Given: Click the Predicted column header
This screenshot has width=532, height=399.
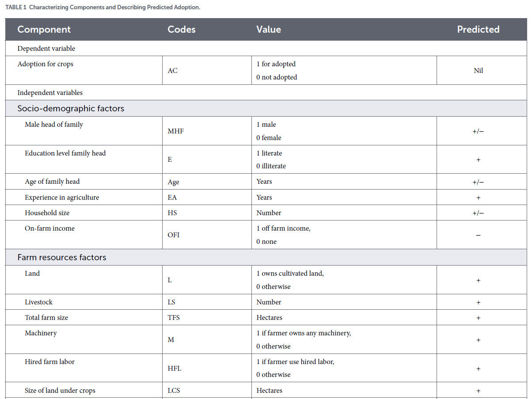Looking at the screenshot, I should [478, 30].
